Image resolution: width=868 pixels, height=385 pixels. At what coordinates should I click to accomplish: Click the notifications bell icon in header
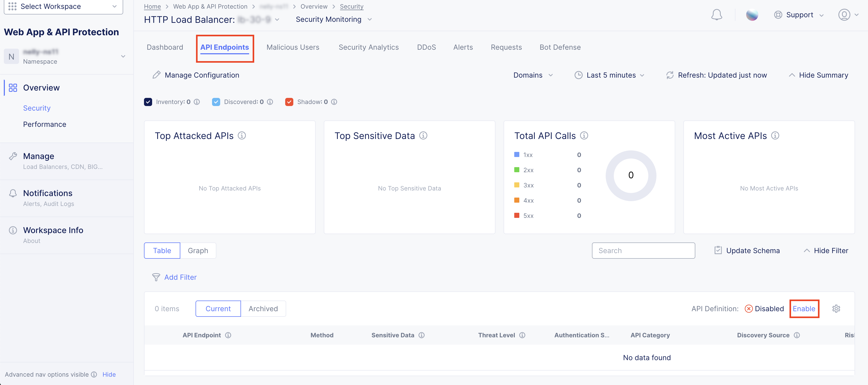[x=716, y=15]
